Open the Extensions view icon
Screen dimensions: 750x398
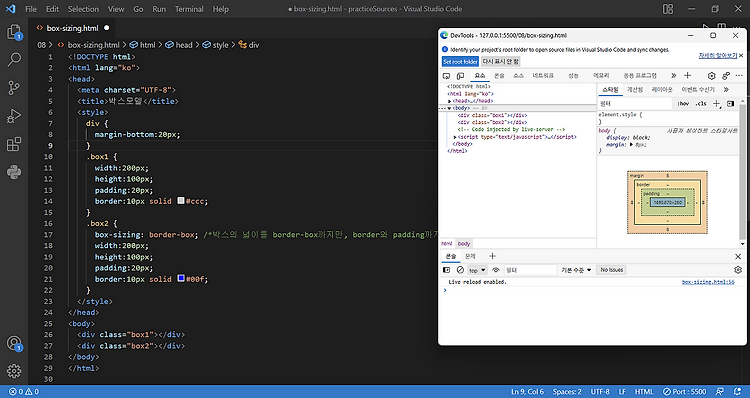tap(14, 144)
